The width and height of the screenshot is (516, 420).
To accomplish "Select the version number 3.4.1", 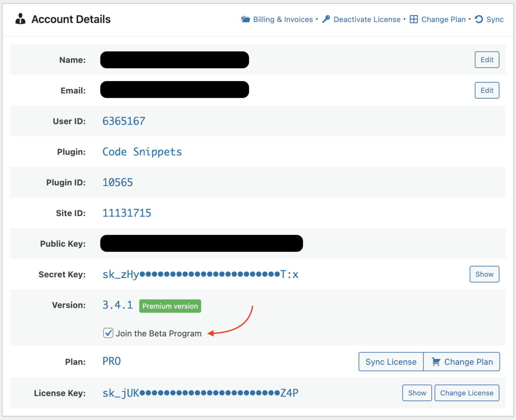I will (x=118, y=305).
